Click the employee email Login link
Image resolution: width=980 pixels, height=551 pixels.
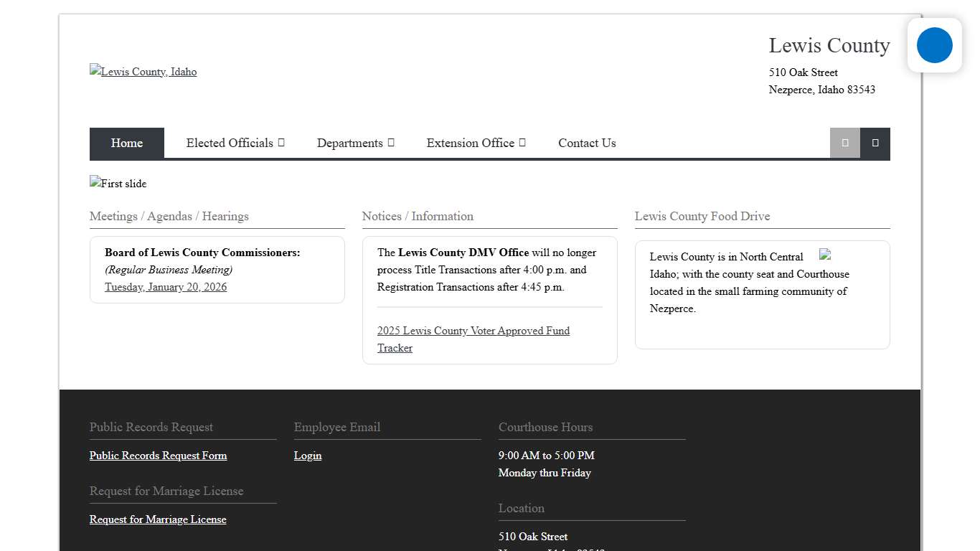coord(308,456)
